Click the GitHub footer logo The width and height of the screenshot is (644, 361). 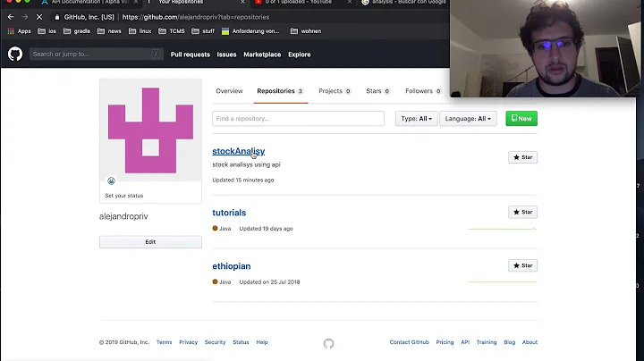pyautogui.click(x=328, y=343)
